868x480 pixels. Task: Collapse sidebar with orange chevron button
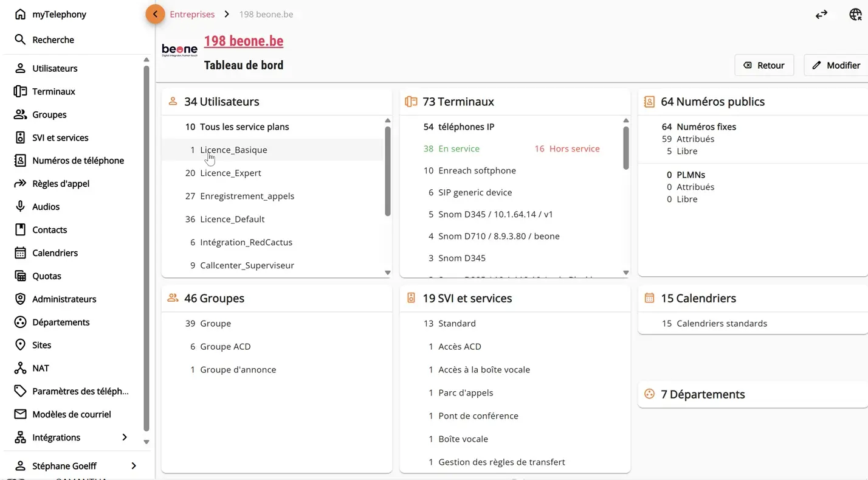tap(155, 14)
